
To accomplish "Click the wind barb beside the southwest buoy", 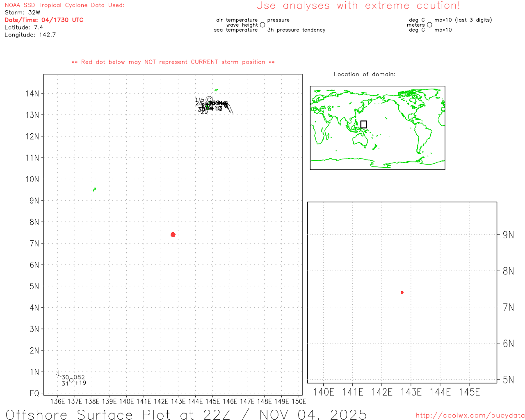I will click(59, 374).
